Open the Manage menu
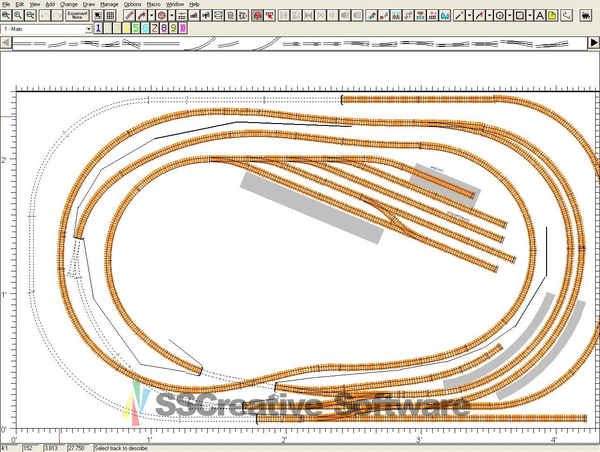This screenshot has height=452, width=600. click(109, 4)
